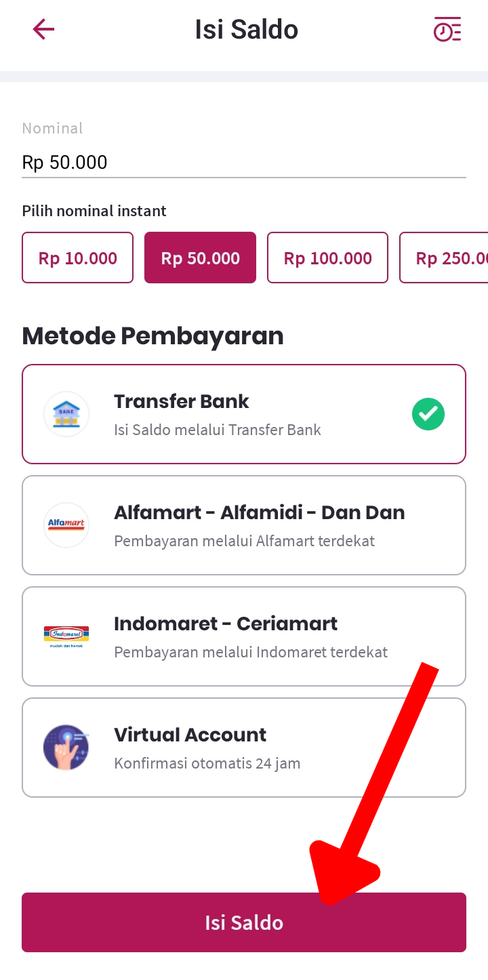Pick the Rp 10.000 instant nominal
Image resolution: width=488 pixels, height=980 pixels.
click(x=78, y=258)
